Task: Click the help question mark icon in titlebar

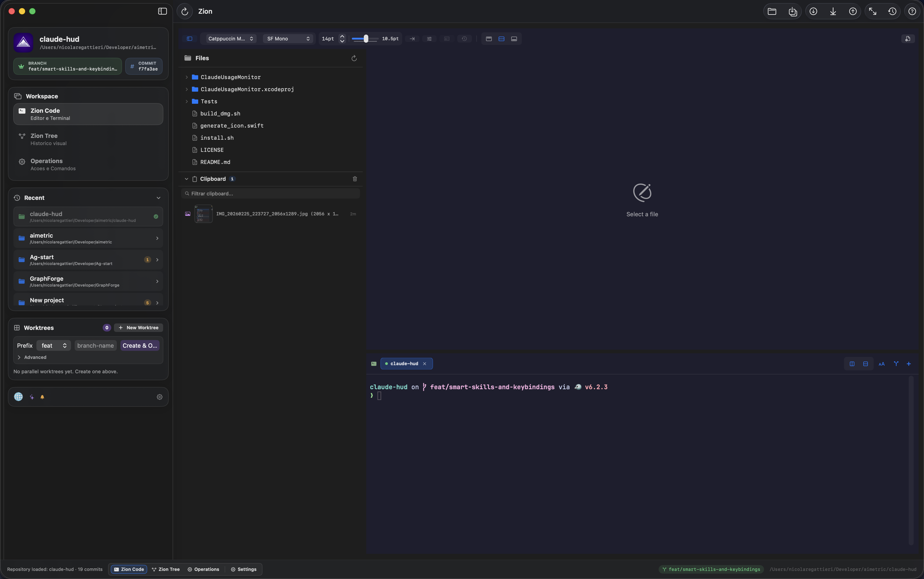Action: 912,11
